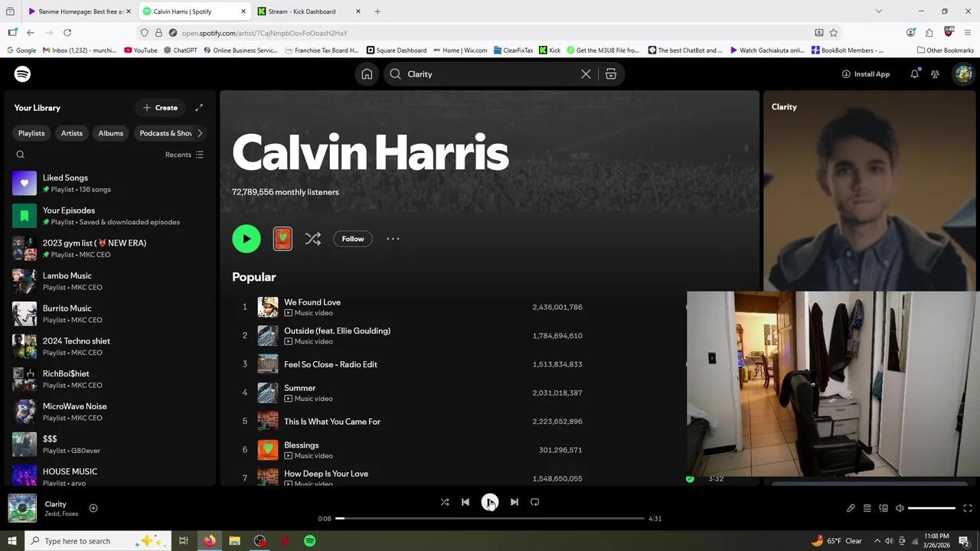Image resolution: width=980 pixels, height=551 pixels.
Task: Open 2023 gym list playlist
Action: pos(110,249)
